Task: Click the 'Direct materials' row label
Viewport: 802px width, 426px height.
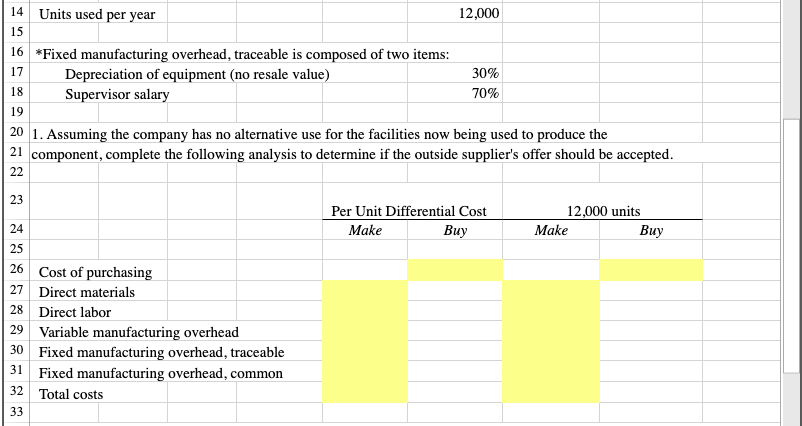Action: pyautogui.click(x=87, y=292)
